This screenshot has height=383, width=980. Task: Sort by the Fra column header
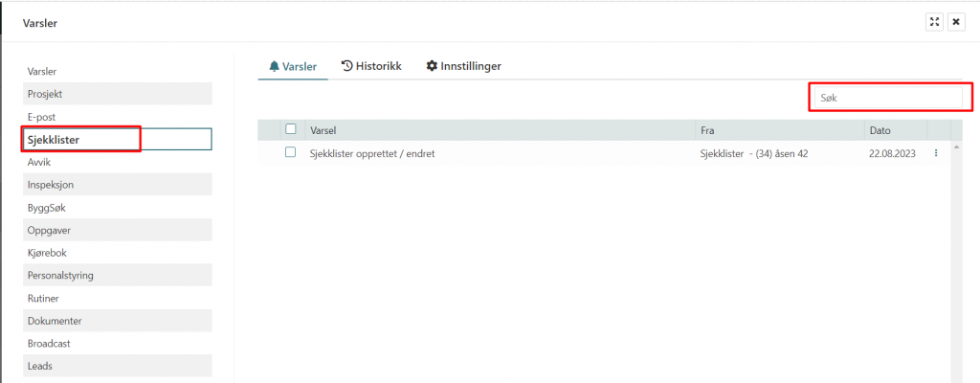tap(708, 130)
